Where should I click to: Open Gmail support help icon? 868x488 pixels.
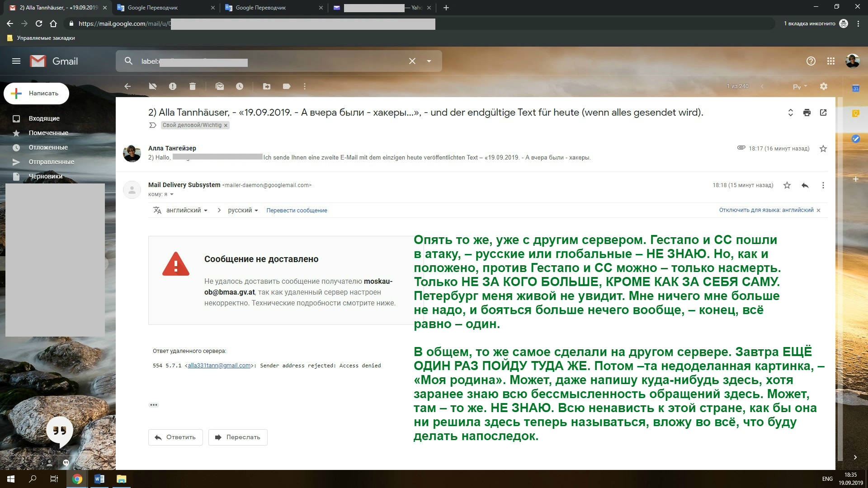tap(811, 61)
